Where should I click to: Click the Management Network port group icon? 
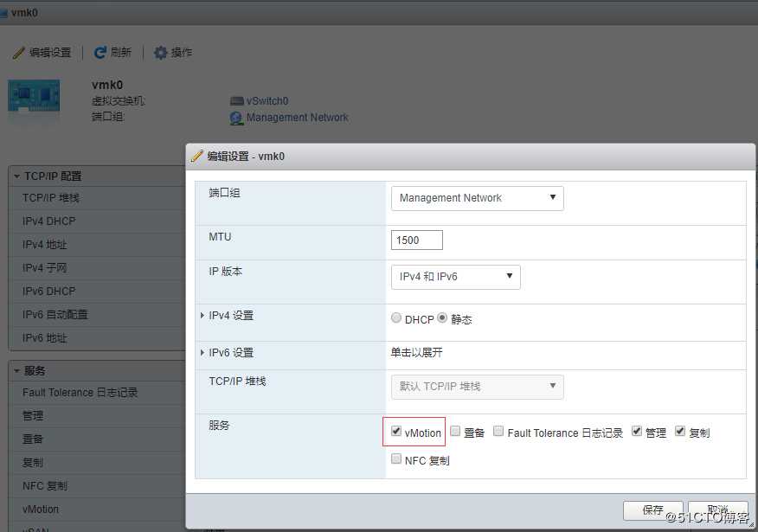pos(236,118)
